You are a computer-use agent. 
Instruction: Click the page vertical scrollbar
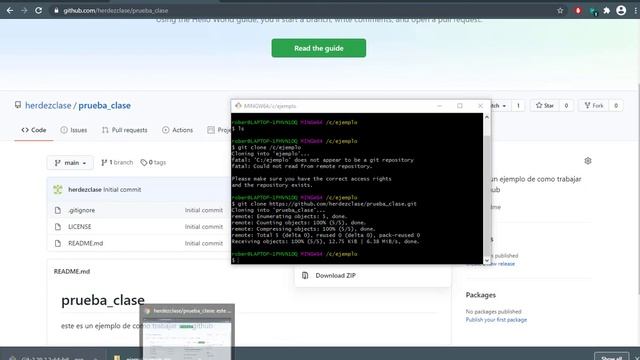(638, 188)
